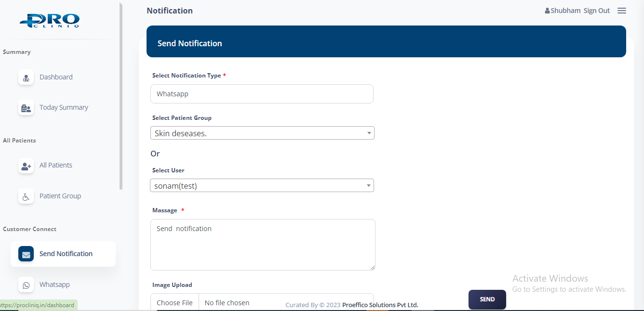This screenshot has height=311, width=644.
Task: Click the Shubham user profile icon
Action: click(x=547, y=11)
